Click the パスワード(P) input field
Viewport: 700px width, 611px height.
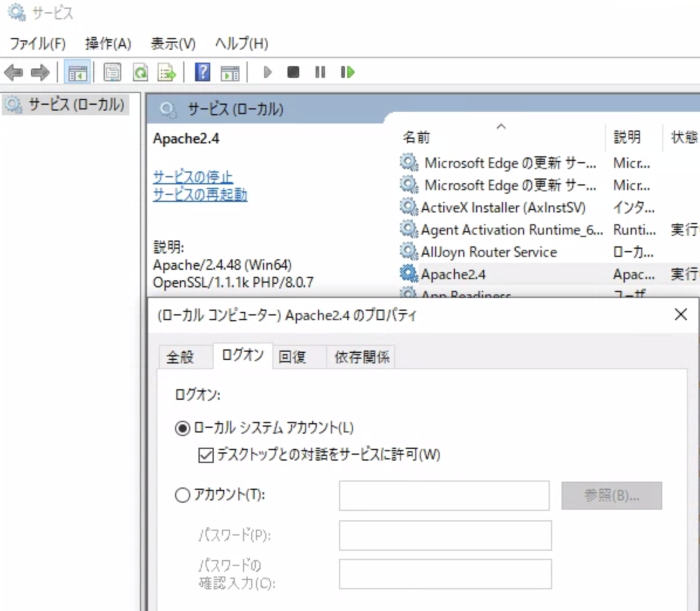(445, 535)
